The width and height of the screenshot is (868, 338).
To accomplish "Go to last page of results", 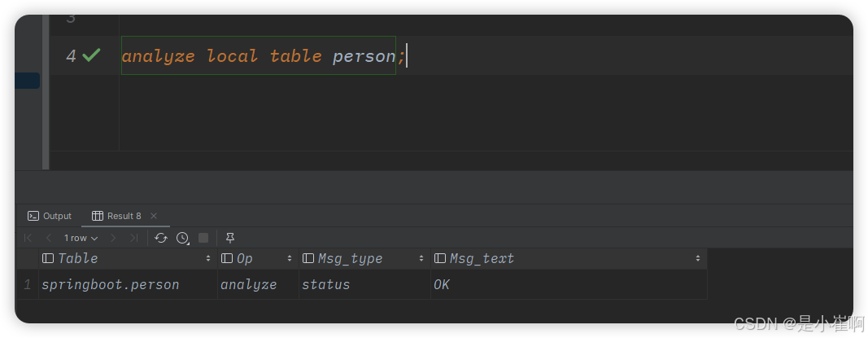I will (133, 238).
